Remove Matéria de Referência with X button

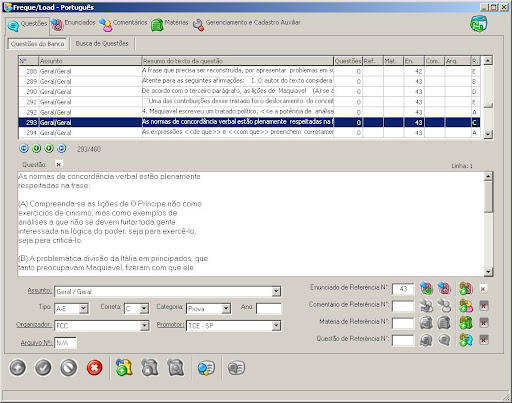[484, 322]
